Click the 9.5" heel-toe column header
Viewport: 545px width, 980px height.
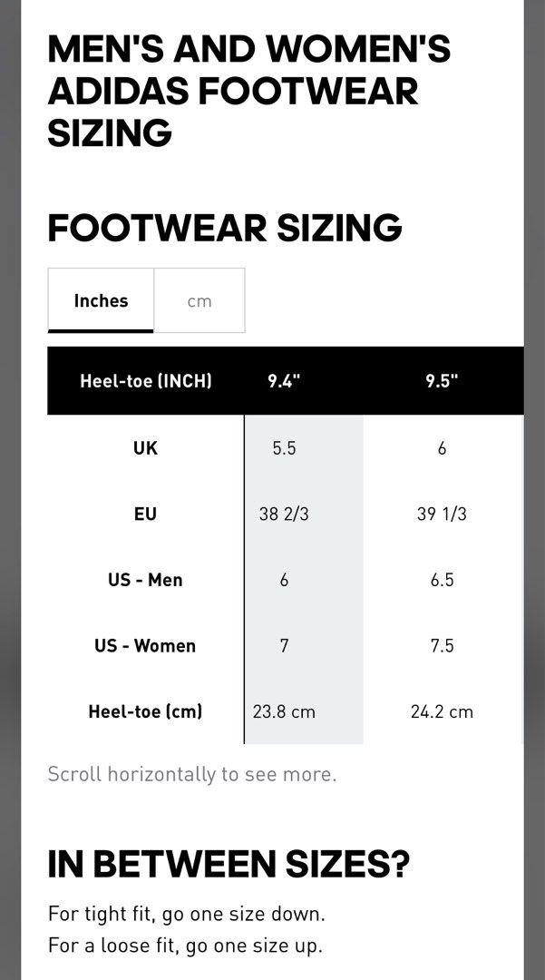click(442, 380)
